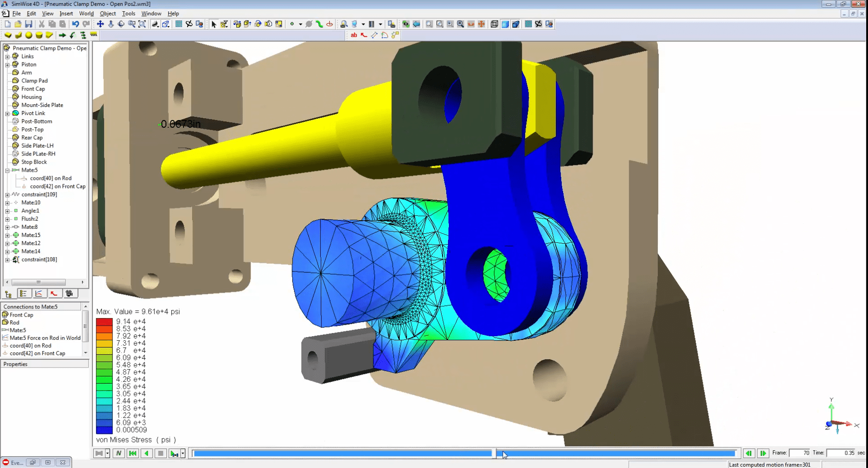This screenshot has width=868, height=468.
Task: Click the Cut scissors icon
Action: point(41,24)
